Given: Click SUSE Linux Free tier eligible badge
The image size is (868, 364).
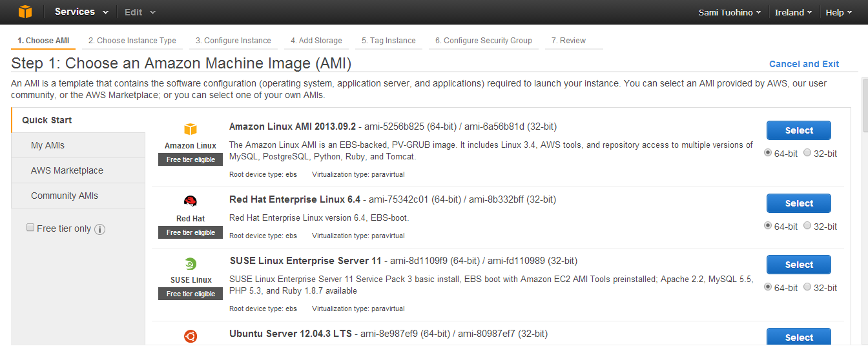Looking at the screenshot, I should 191,294.
